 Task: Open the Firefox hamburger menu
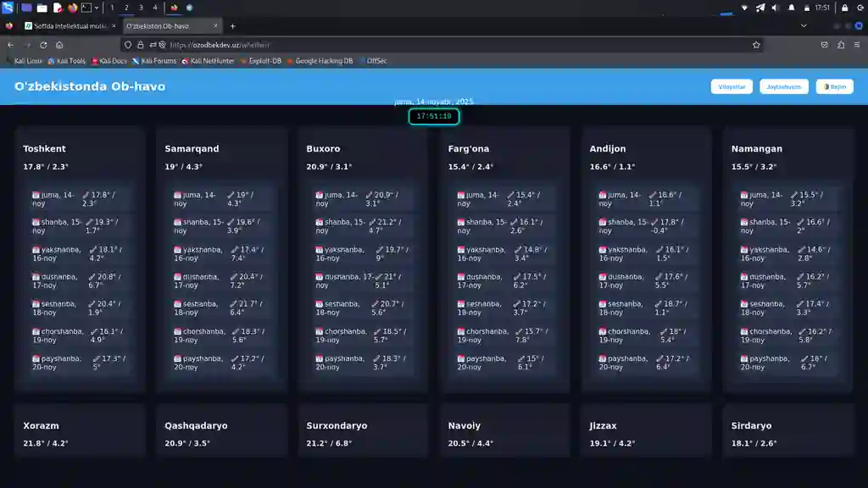[x=857, y=45]
